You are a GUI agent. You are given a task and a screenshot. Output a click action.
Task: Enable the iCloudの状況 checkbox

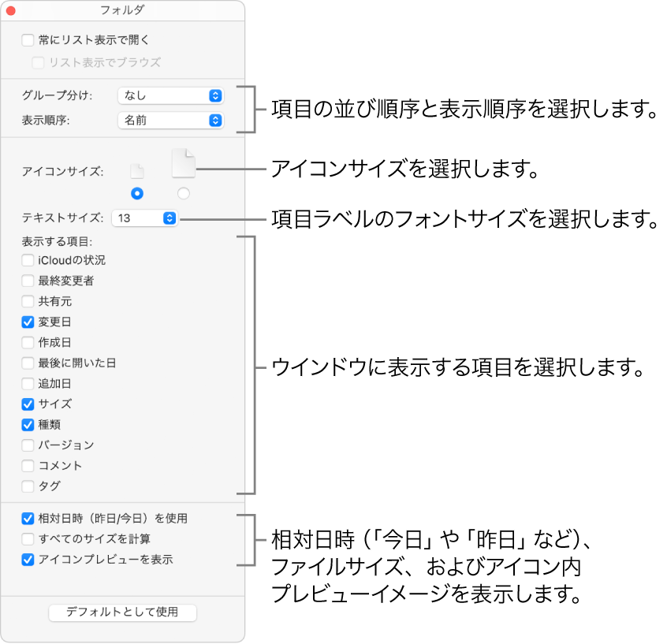[x=27, y=260]
